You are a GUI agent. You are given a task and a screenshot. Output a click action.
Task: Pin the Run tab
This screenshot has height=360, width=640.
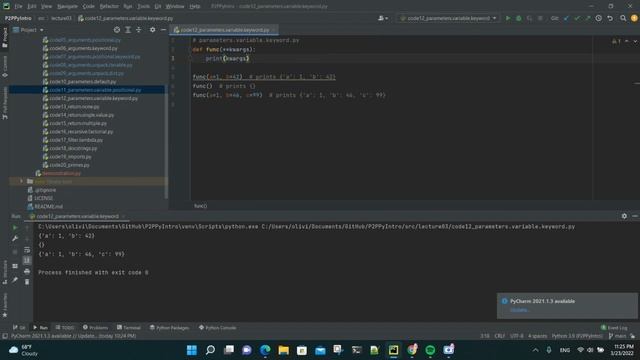coord(15,280)
